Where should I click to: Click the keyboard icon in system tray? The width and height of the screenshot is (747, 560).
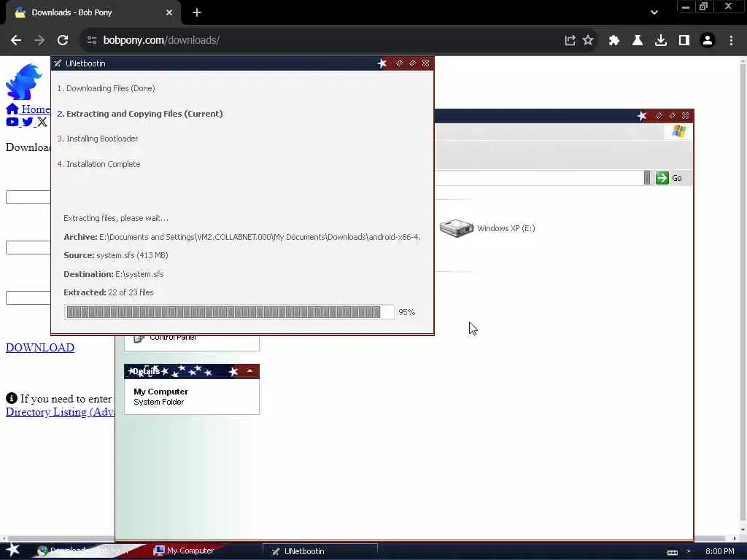click(x=672, y=552)
